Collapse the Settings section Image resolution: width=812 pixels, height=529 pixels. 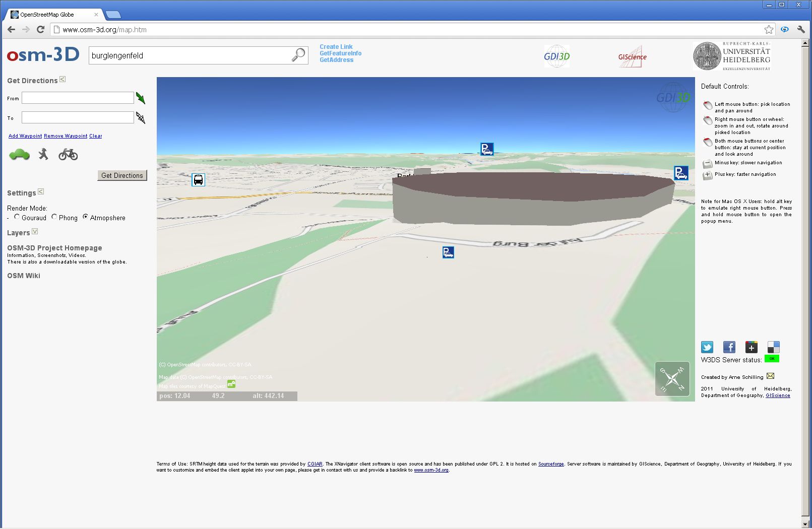[41, 192]
